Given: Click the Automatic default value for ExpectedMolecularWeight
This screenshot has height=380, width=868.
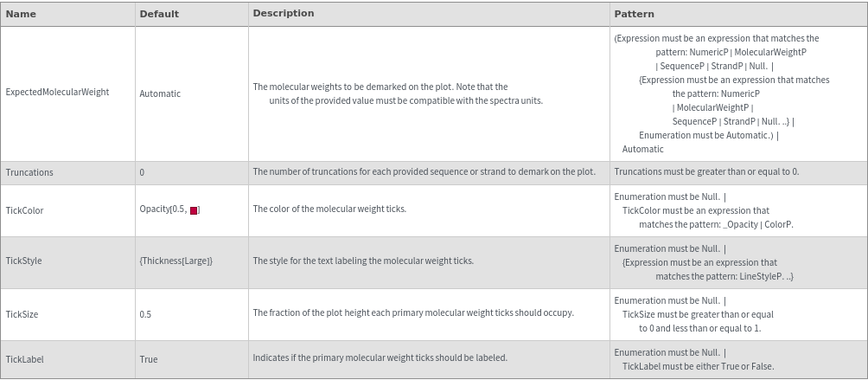Looking at the screenshot, I should click(x=160, y=93).
